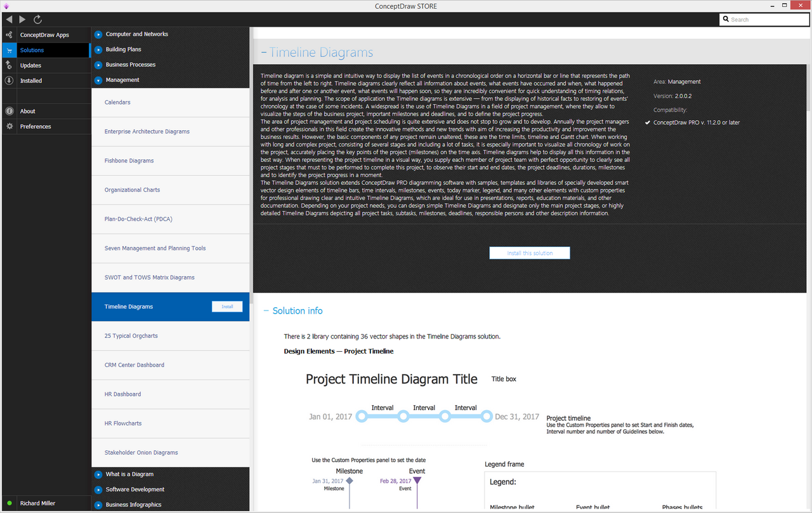The image size is (812, 513).
Task: Open SWOT and TOWS Matrix Diagrams
Action: pyautogui.click(x=171, y=277)
